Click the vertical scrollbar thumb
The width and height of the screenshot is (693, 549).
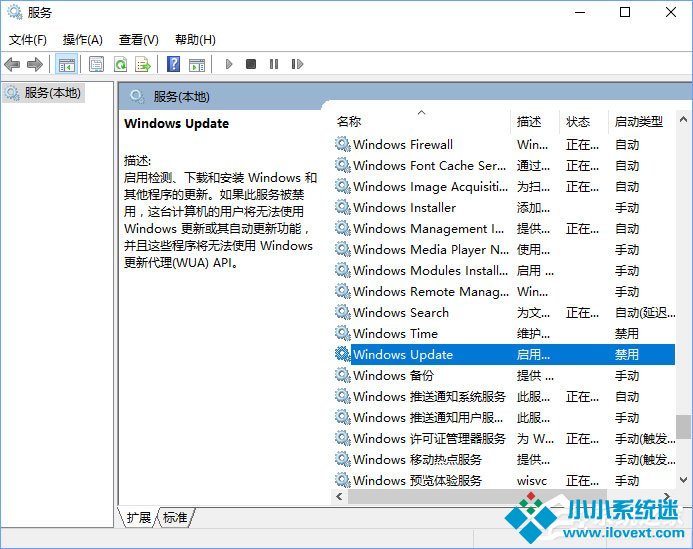tap(683, 426)
